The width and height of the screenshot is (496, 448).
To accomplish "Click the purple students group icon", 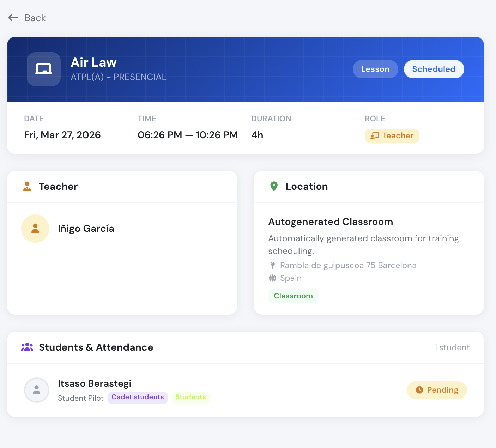I will click(x=27, y=347).
